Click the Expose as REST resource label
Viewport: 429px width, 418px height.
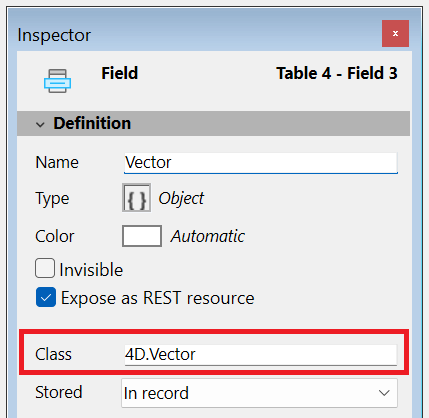pos(157,298)
